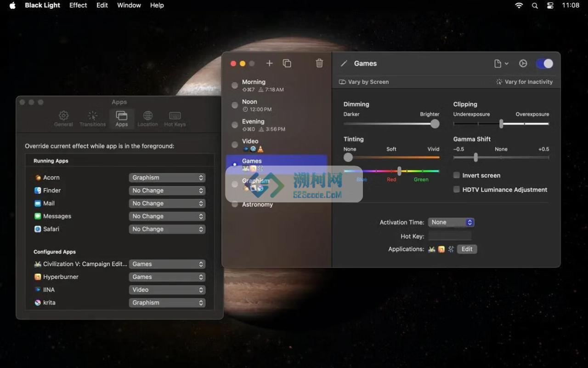Open the Activation Time dropdown
This screenshot has height=368, width=588.
pyautogui.click(x=451, y=222)
